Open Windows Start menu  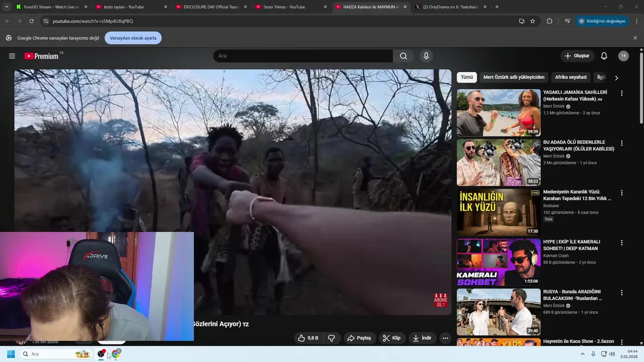[x=11, y=354]
